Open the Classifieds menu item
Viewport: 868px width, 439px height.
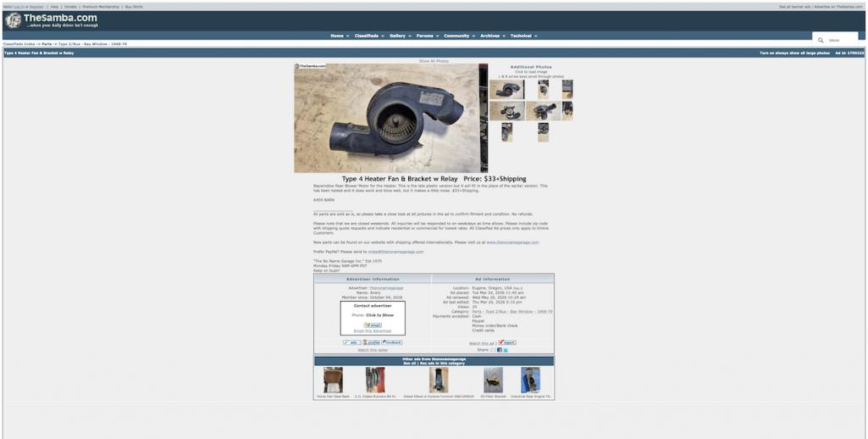pos(367,36)
